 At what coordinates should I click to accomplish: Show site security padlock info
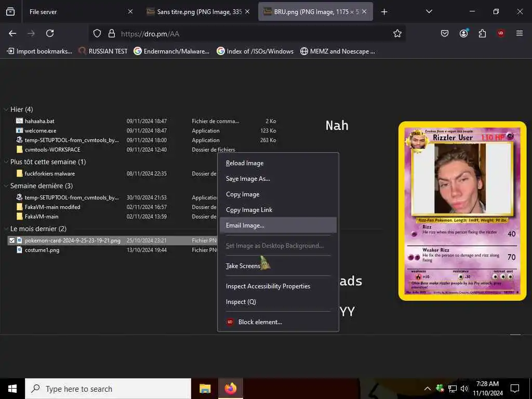(112, 34)
